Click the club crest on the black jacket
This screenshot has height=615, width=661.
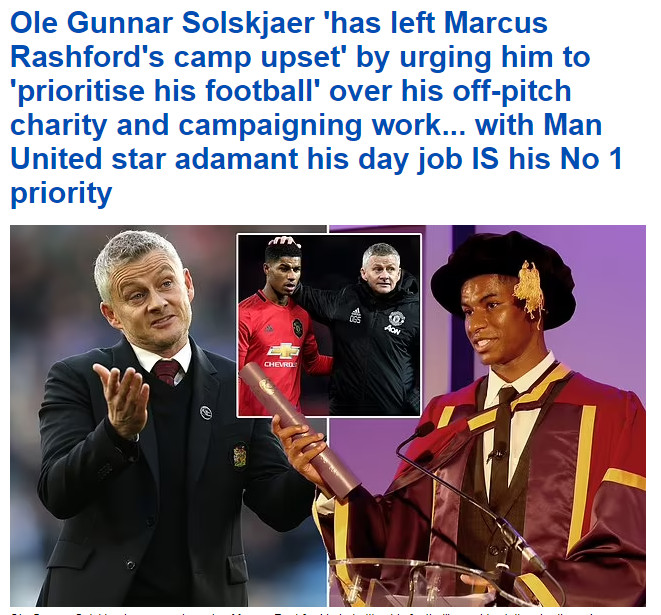(396, 317)
